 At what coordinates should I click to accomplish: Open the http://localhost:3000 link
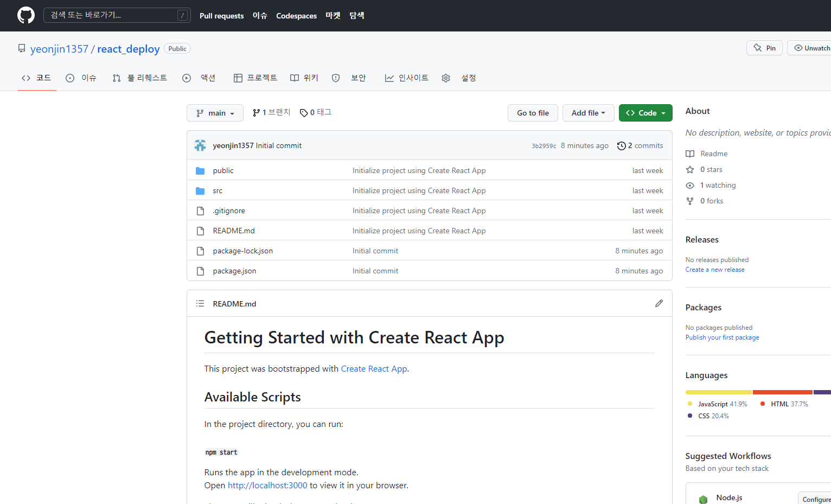[267, 485]
